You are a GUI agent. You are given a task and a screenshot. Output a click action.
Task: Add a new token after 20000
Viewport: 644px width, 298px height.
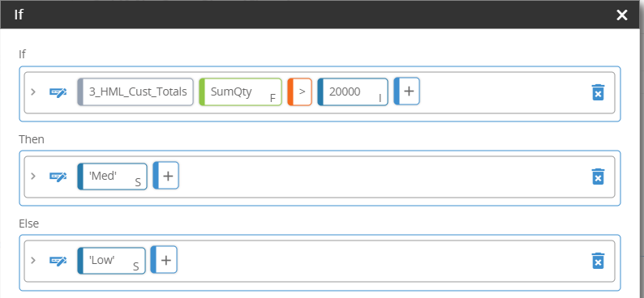pos(406,91)
